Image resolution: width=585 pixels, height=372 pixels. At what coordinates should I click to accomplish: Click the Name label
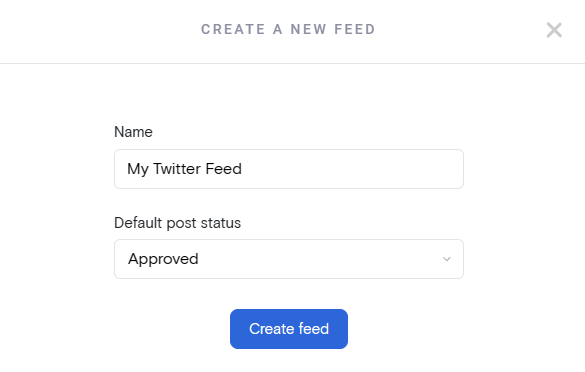click(133, 132)
